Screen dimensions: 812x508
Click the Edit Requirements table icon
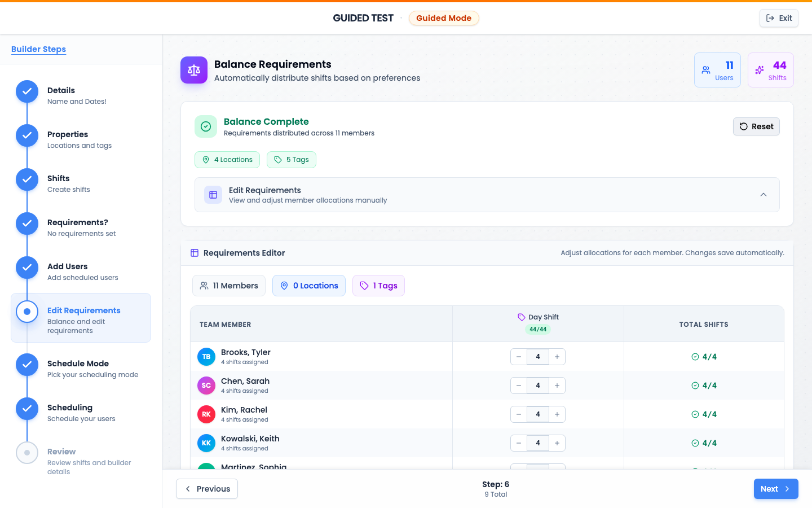coord(213,195)
